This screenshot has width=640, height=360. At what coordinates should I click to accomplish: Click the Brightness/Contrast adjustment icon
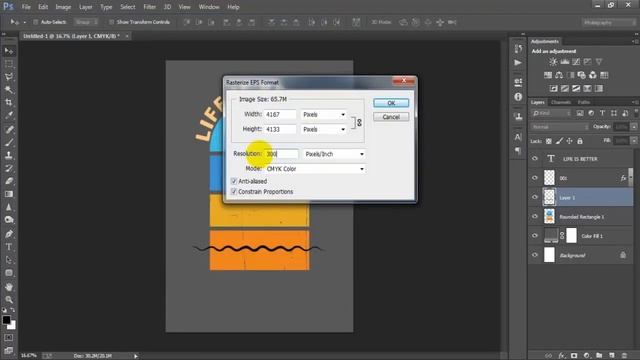pyautogui.click(x=553, y=62)
